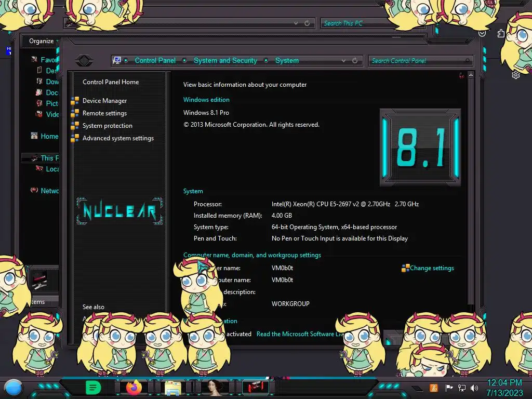Click the Remote settings shield icon
The height and width of the screenshot is (399, 532).
click(75, 113)
